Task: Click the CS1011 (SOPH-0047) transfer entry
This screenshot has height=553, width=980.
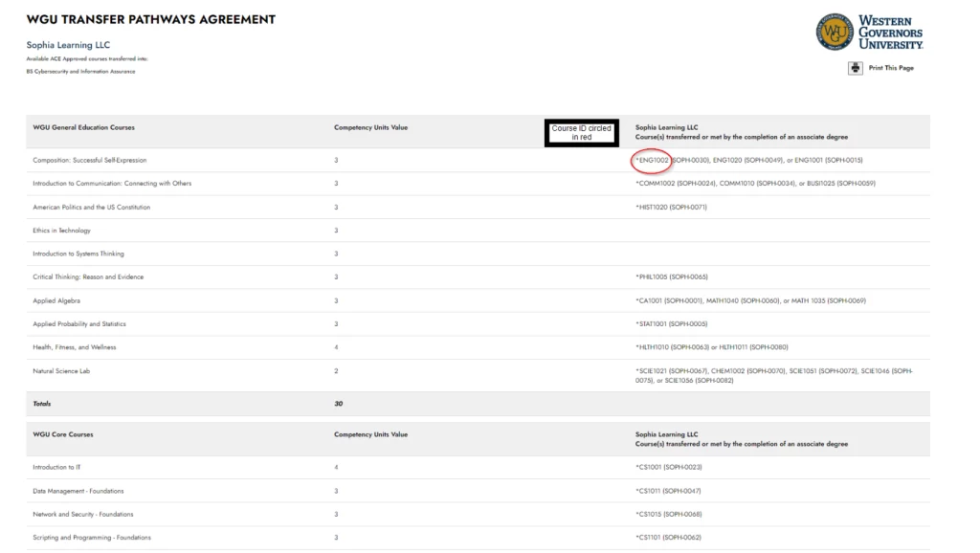Action: [x=668, y=491]
